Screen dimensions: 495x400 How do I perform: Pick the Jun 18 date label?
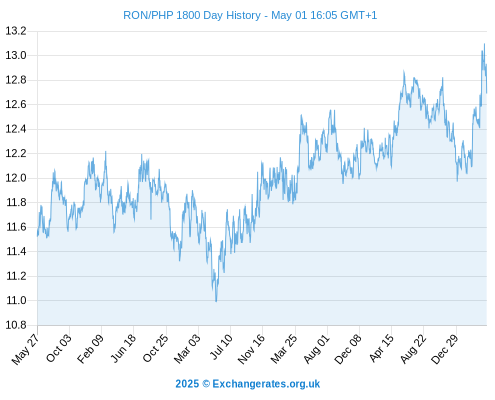[123, 348]
